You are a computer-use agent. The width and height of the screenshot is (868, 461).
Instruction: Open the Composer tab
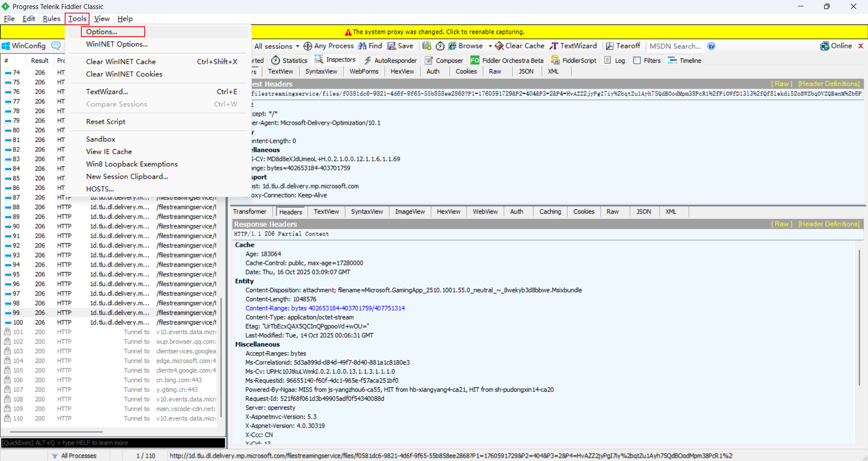[x=444, y=61]
